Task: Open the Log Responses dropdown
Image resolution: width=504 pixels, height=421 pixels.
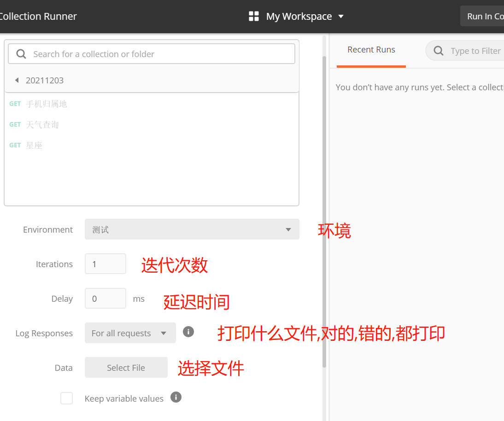Action: 130,333
